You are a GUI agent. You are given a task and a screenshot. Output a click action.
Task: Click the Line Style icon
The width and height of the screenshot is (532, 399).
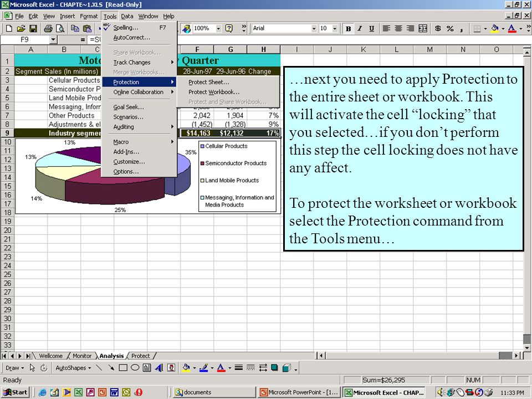click(238, 368)
